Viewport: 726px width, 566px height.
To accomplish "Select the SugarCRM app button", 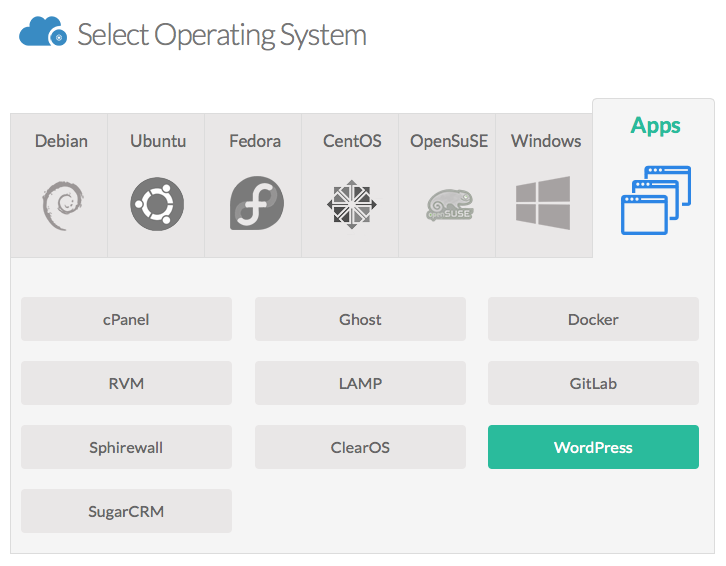I will tap(126, 511).
